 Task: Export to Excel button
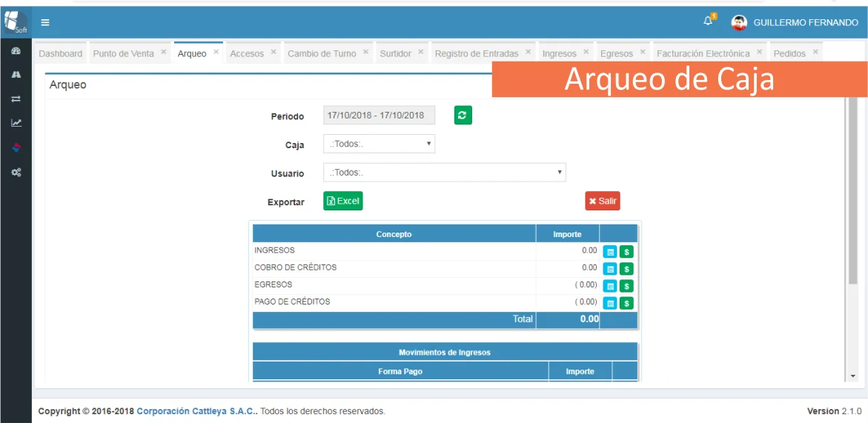point(342,201)
